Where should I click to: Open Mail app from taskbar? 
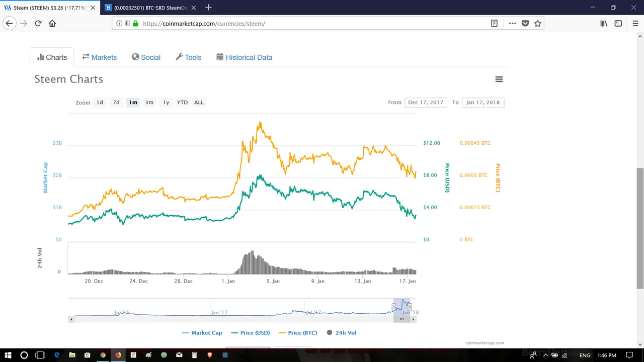tap(179, 355)
